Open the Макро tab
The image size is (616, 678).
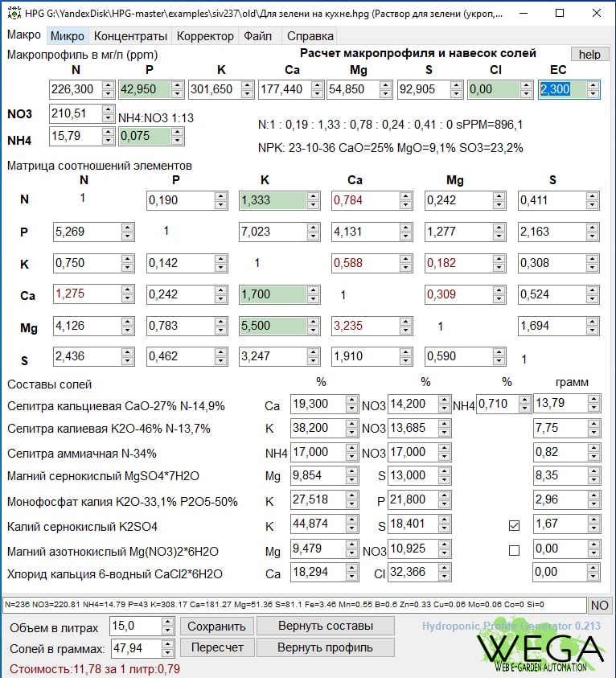[24, 35]
